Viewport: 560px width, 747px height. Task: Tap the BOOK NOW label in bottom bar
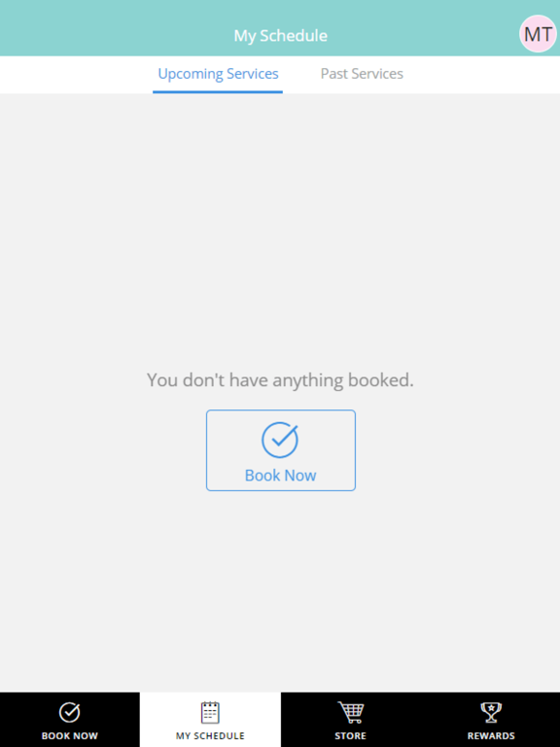click(x=70, y=735)
